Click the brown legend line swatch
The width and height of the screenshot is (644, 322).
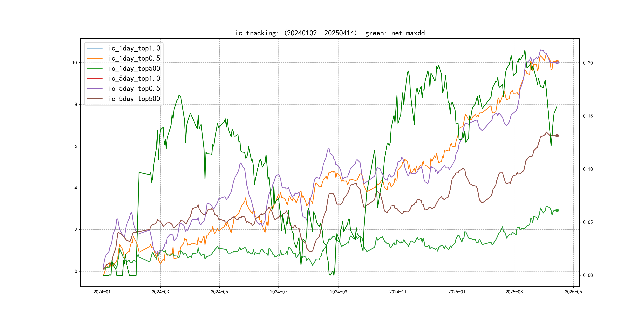95,99
